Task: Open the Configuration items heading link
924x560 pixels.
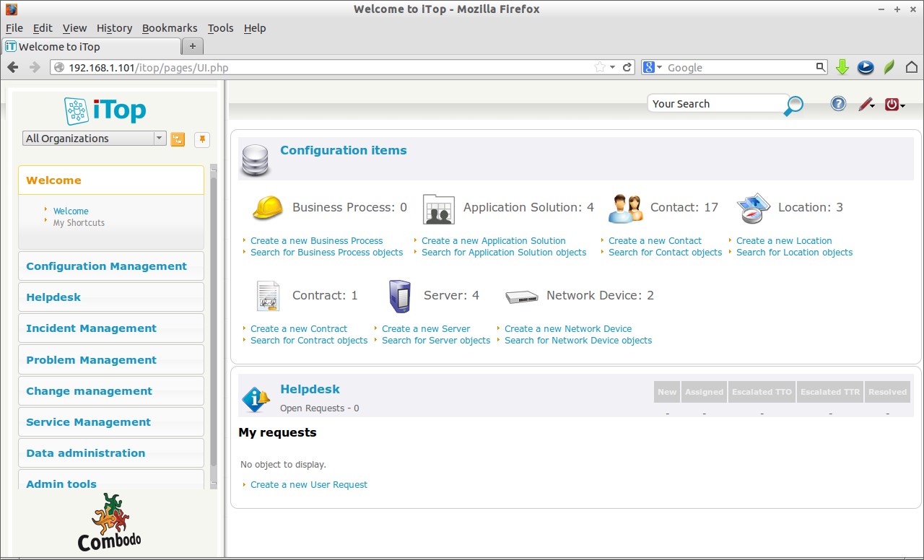Action: point(344,150)
